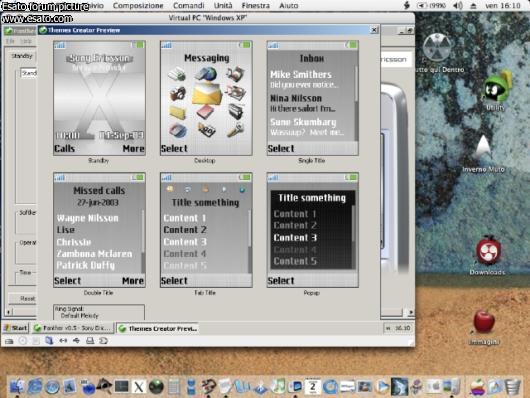The height and width of the screenshot is (398, 530).
Task: Select the Standby preview thumbnail
Action: [x=99, y=98]
